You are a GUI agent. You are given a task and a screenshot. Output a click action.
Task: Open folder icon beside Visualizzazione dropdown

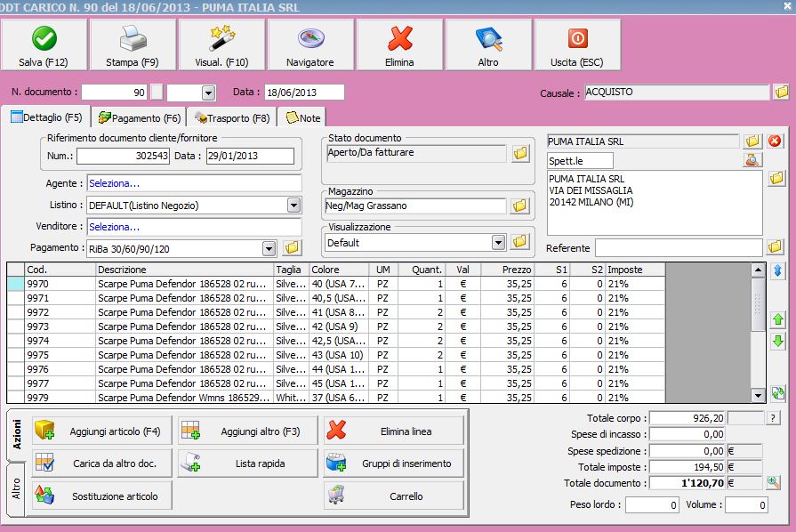(519, 242)
